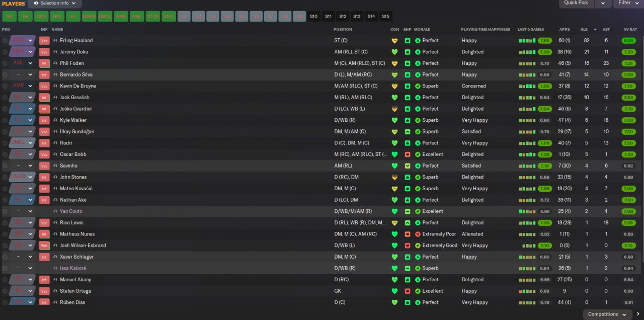Sort by the Playing Time Happiness header
This screenshot has width=644, height=320.
pyautogui.click(x=486, y=29)
